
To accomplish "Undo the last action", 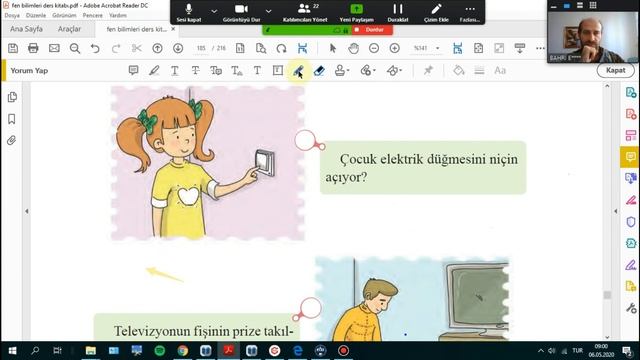I will click(x=95, y=48).
